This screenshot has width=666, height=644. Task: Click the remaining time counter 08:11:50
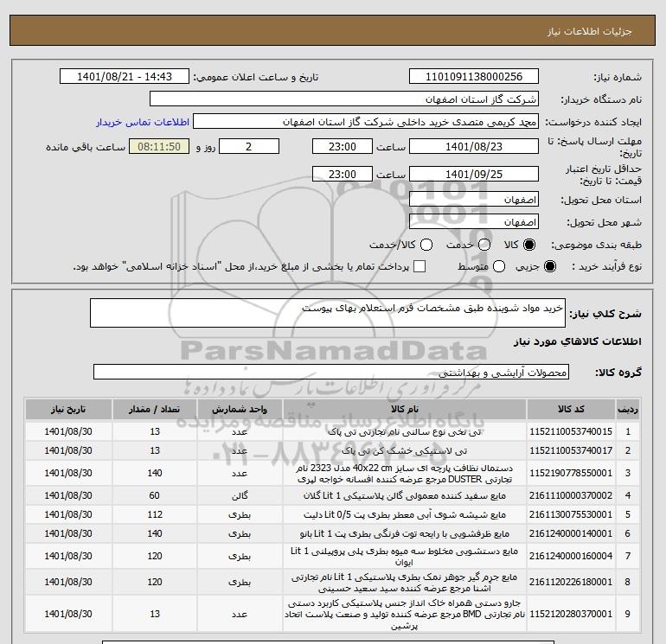click(159, 146)
